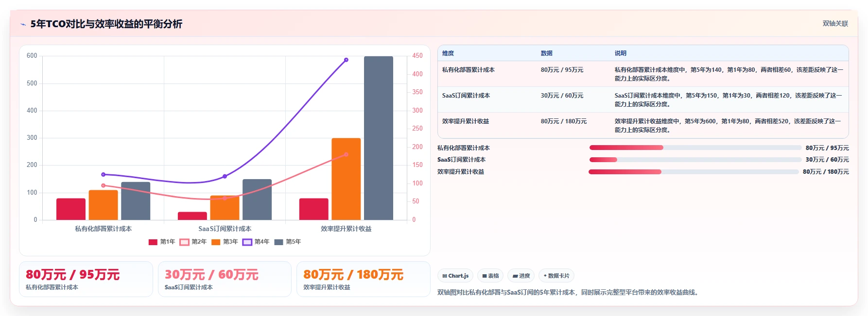Click the 双轴图对比 description caption text

(x=568, y=292)
